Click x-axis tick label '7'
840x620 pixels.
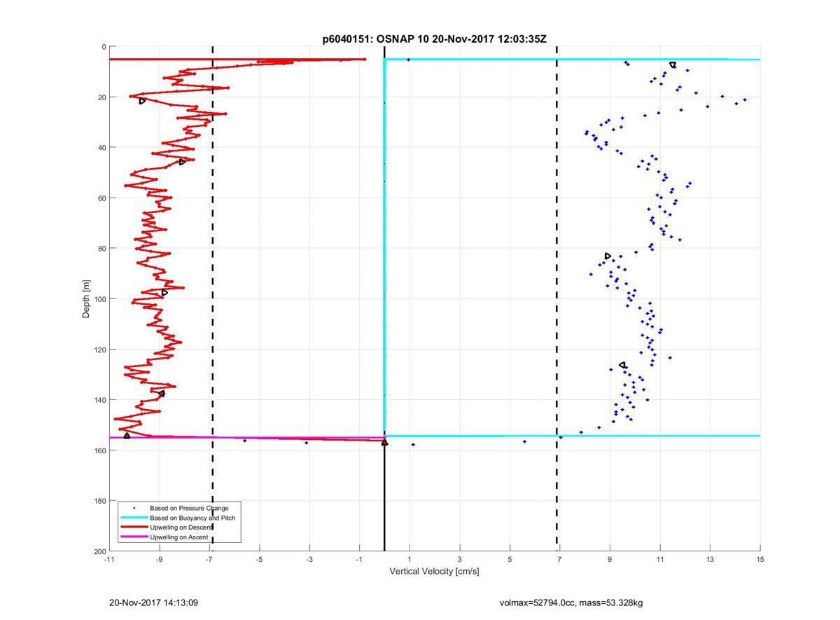pyautogui.click(x=560, y=559)
